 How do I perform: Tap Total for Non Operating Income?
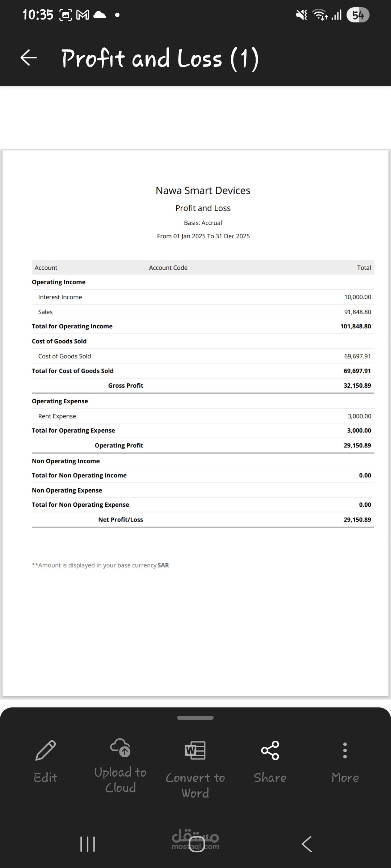[79, 475]
